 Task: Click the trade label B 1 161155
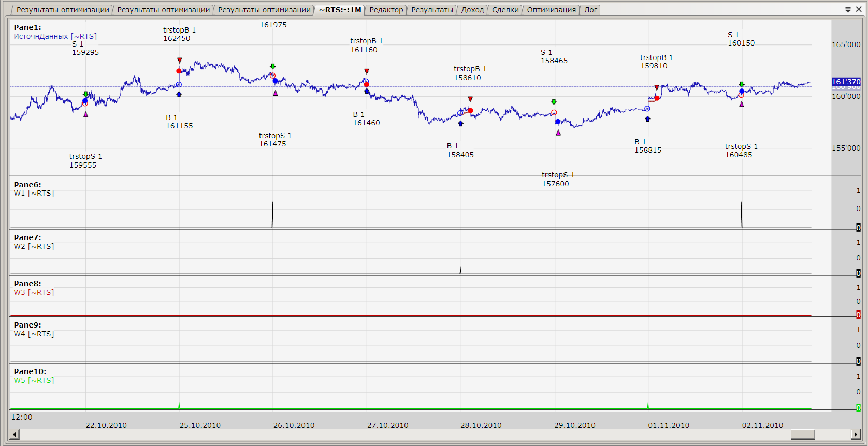[x=179, y=122]
